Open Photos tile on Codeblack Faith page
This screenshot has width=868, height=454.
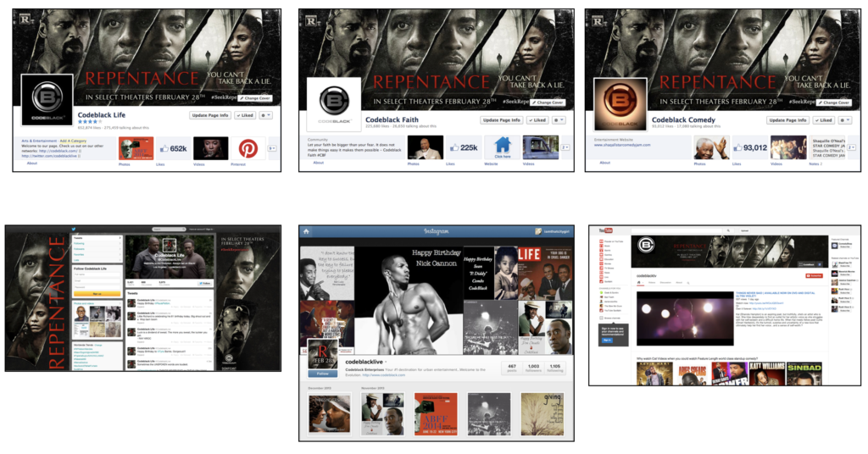(x=426, y=147)
